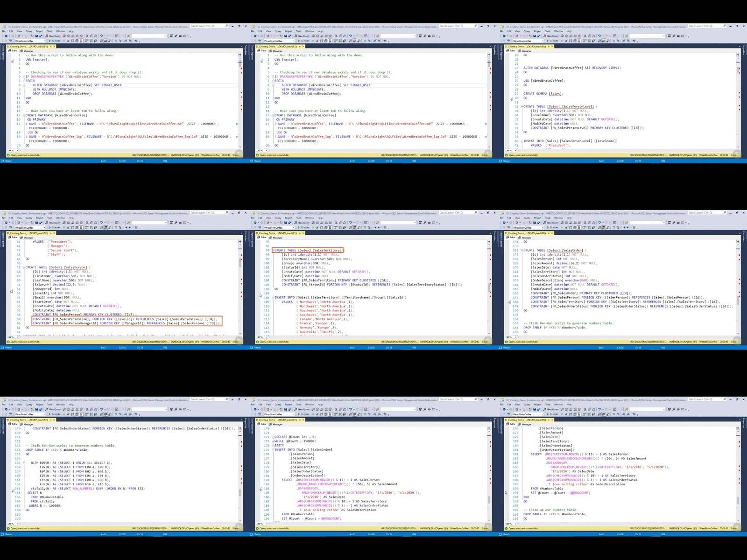Click Save icon in the DECLARE @Count window
The width and height of the screenshot is (747, 560).
(x=285, y=409)
